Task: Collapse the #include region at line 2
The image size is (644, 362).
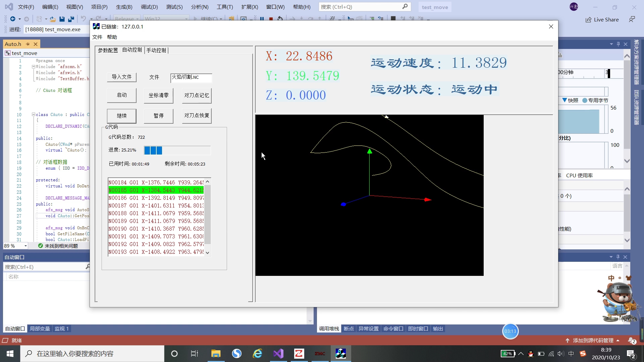Action: pos(34,67)
